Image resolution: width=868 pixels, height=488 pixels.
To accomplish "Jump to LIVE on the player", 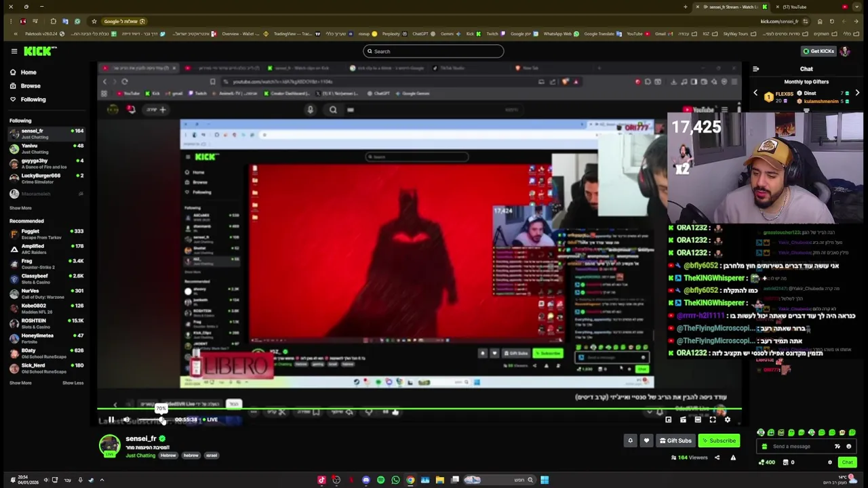I will pos(210,420).
